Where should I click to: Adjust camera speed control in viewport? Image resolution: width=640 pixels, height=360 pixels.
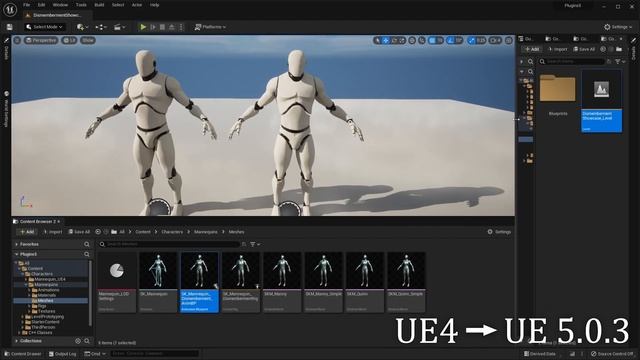[495, 40]
